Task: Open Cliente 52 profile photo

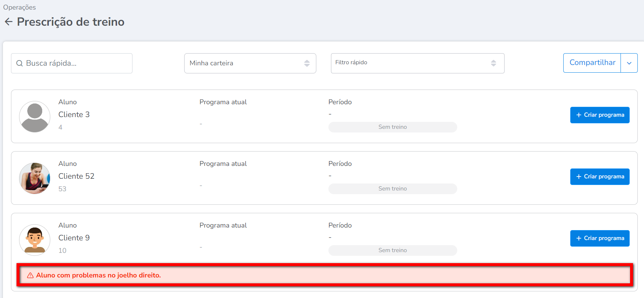Action: click(x=35, y=178)
